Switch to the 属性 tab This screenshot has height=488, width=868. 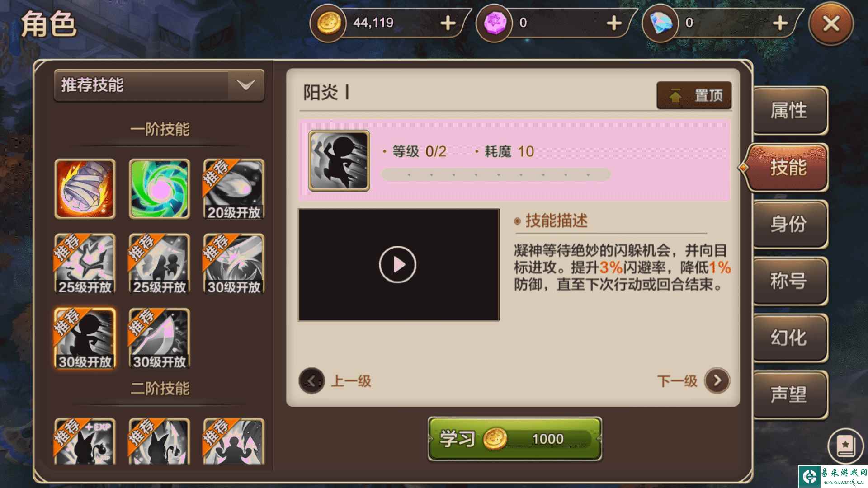789,111
